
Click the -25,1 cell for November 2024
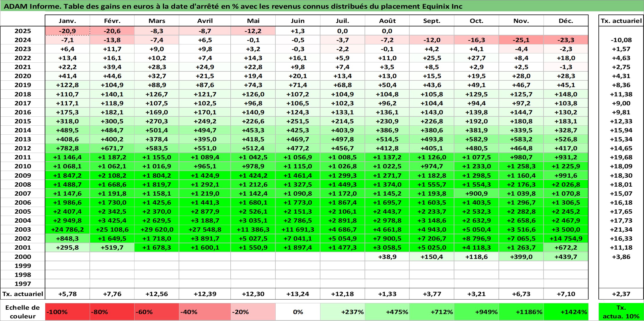pyautogui.click(x=521, y=40)
